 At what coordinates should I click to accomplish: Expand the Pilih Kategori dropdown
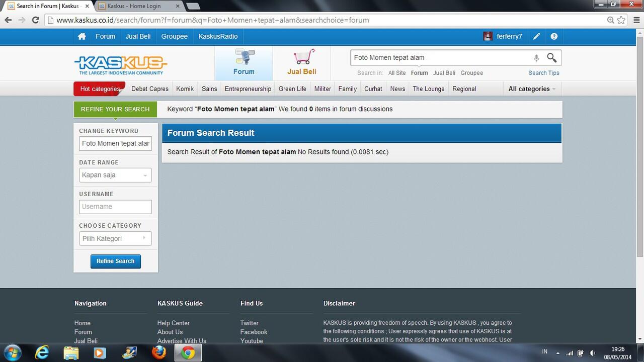point(115,238)
